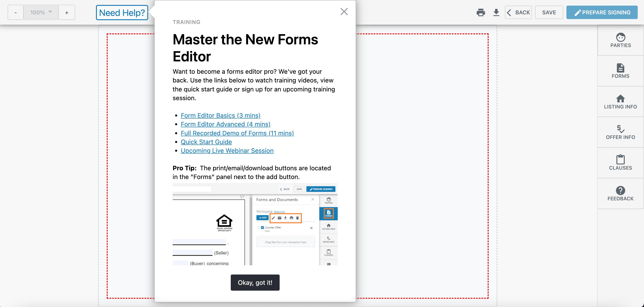
Task: Open the Form Editor Basics video link
Action: coord(220,115)
